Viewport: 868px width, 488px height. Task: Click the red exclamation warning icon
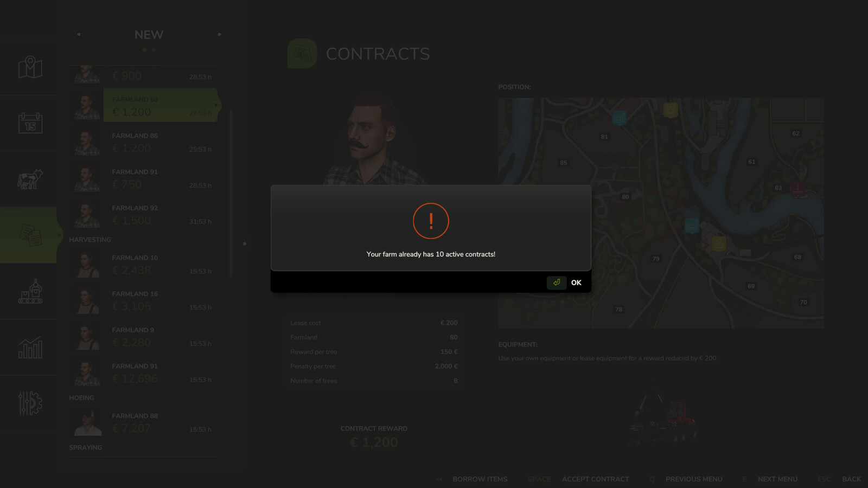click(431, 221)
